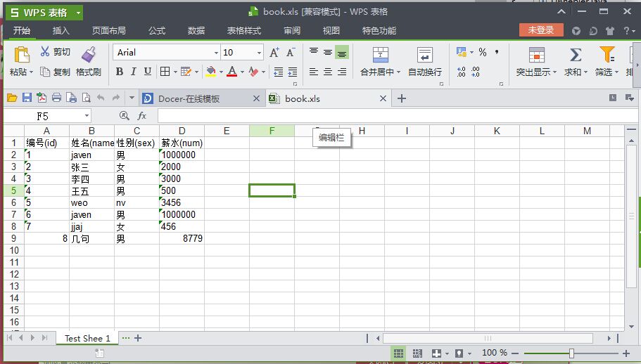Open the Data ribbon tab
The width and height of the screenshot is (641, 364).
196,31
